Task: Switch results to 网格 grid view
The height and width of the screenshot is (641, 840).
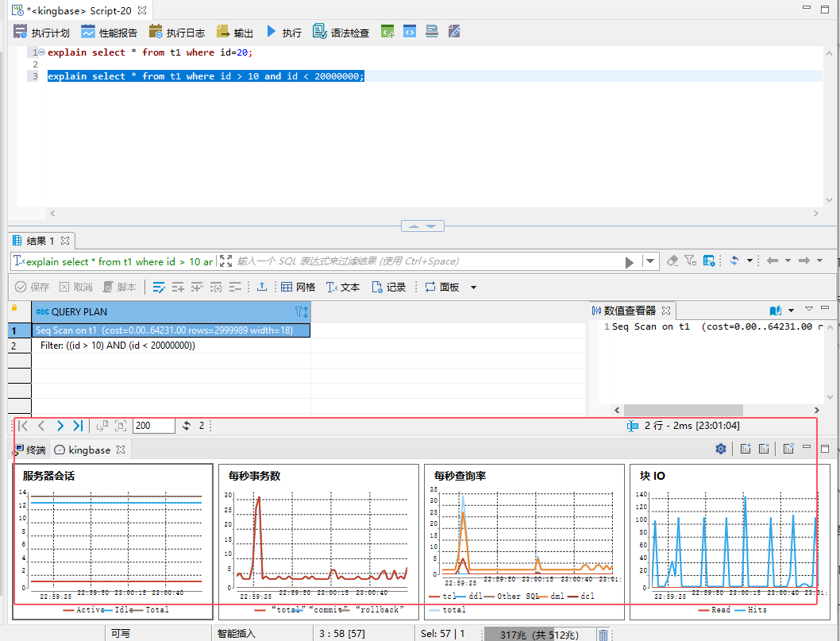Action: 298,287
